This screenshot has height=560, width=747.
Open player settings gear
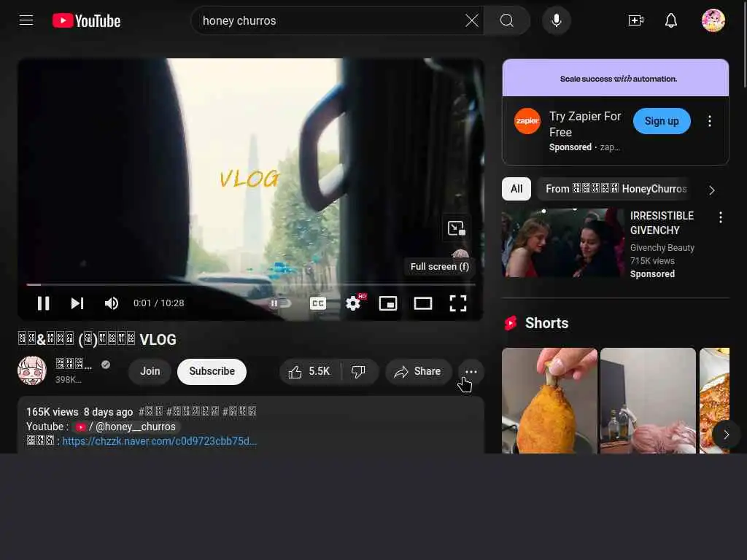[354, 303]
